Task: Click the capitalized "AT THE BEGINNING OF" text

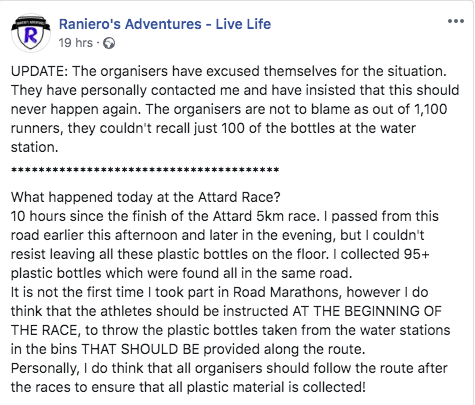Action: pos(367,311)
